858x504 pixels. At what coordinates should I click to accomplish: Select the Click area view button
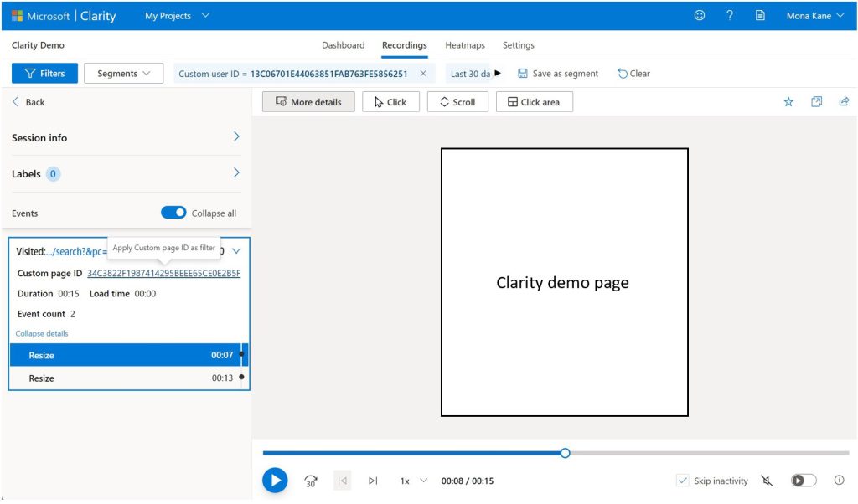tap(534, 101)
